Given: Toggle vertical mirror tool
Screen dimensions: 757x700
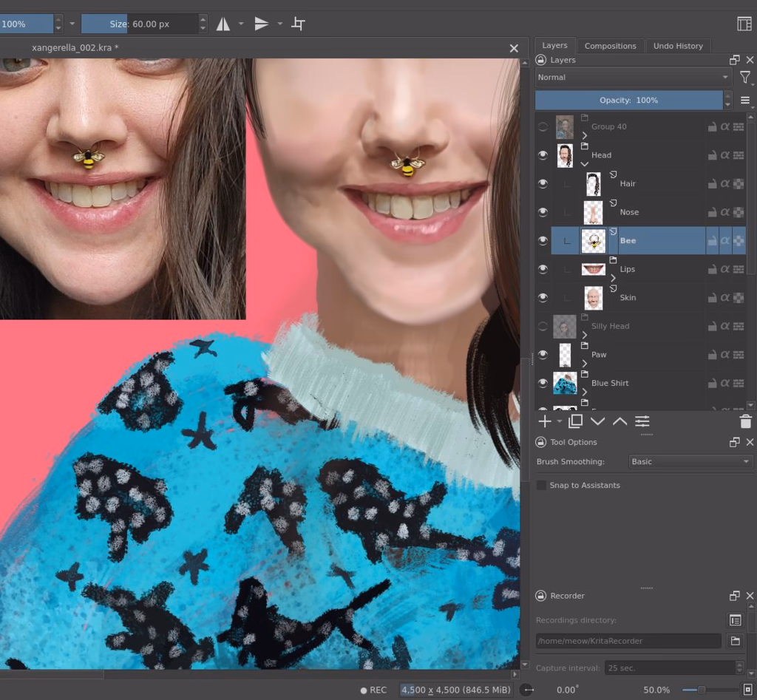Looking at the screenshot, I should coord(262,24).
